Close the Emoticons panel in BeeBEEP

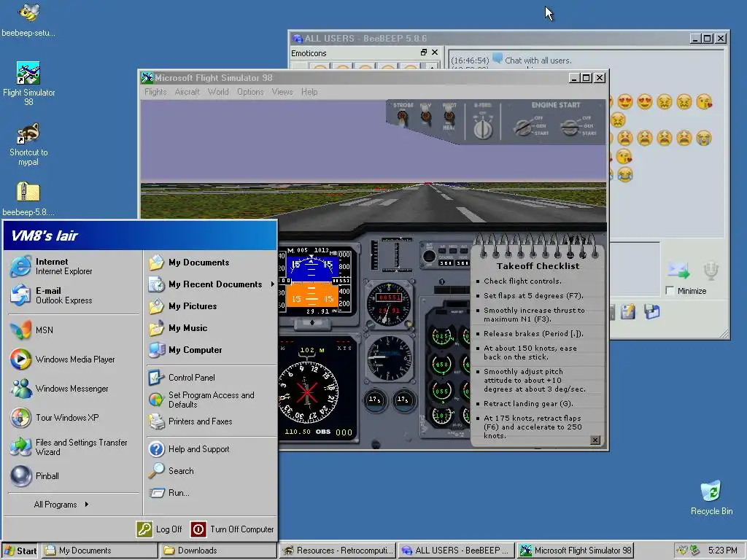click(x=435, y=52)
